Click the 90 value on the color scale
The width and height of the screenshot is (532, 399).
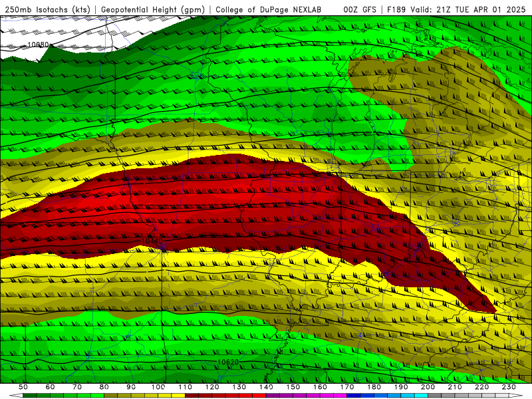pyautogui.click(x=131, y=387)
